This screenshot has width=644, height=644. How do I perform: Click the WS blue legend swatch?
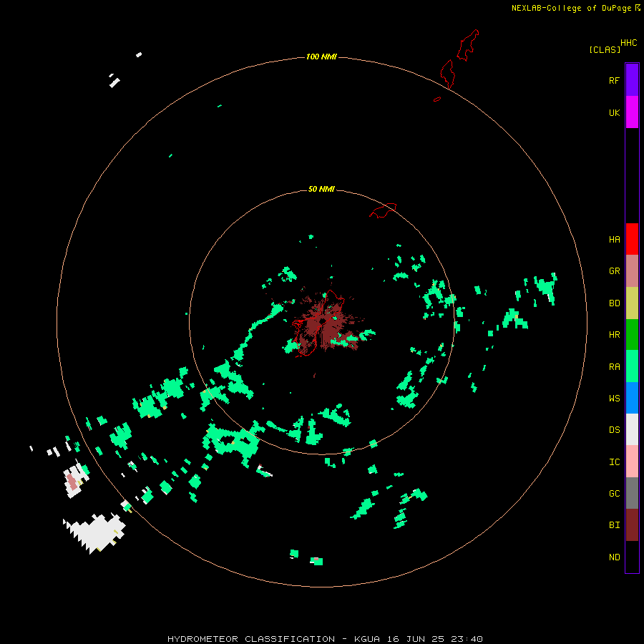(x=632, y=398)
